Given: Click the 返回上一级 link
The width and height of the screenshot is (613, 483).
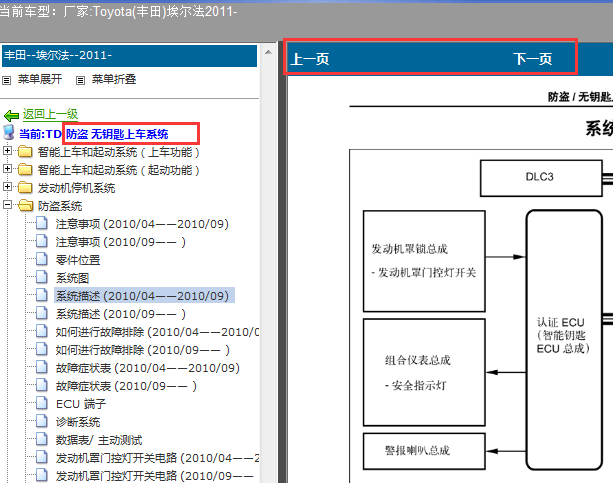Looking at the screenshot, I should pyautogui.click(x=50, y=114).
